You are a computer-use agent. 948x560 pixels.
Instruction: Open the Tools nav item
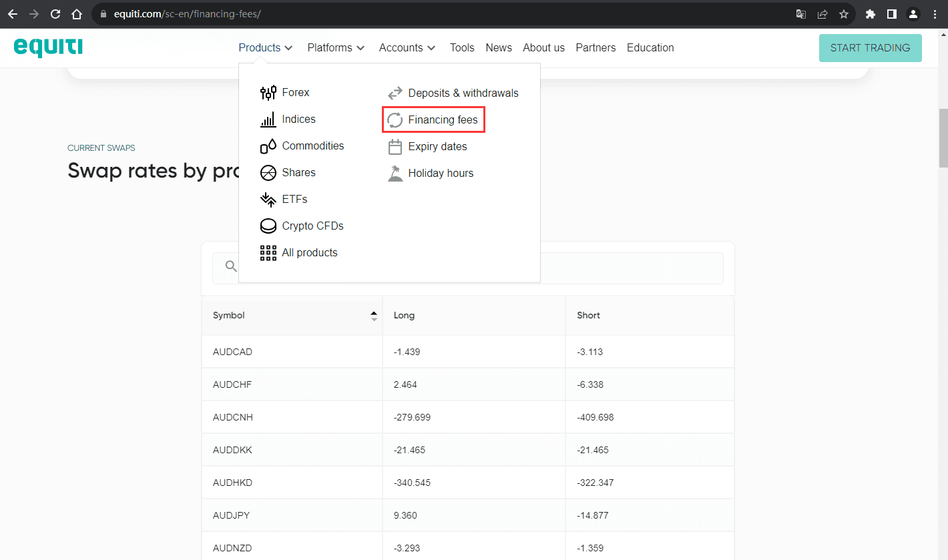click(462, 47)
